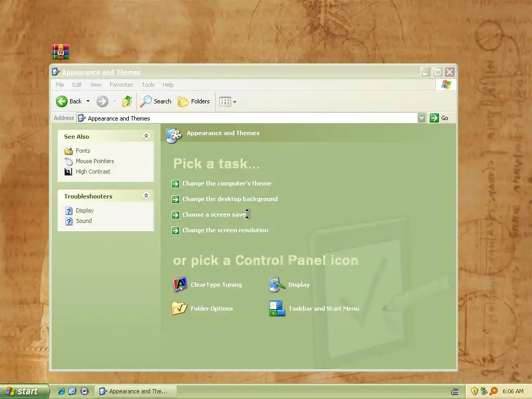Image resolution: width=532 pixels, height=399 pixels.
Task: Collapse the Troubleshooters panel
Action: pyautogui.click(x=146, y=196)
